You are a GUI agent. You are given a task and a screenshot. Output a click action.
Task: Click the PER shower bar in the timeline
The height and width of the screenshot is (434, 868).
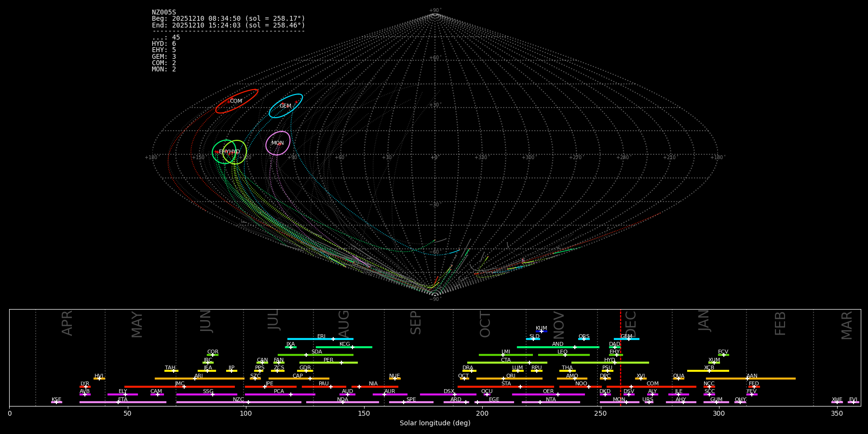pyautogui.click(x=328, y=363)
